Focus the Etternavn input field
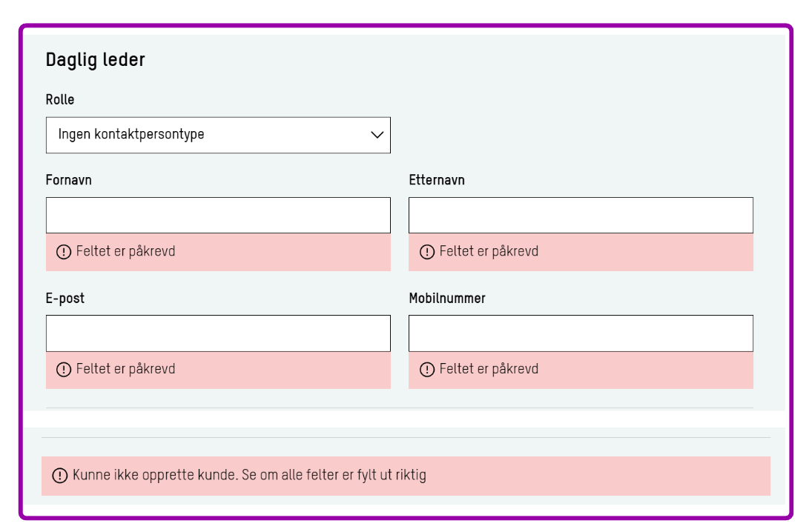 [581, 216]
